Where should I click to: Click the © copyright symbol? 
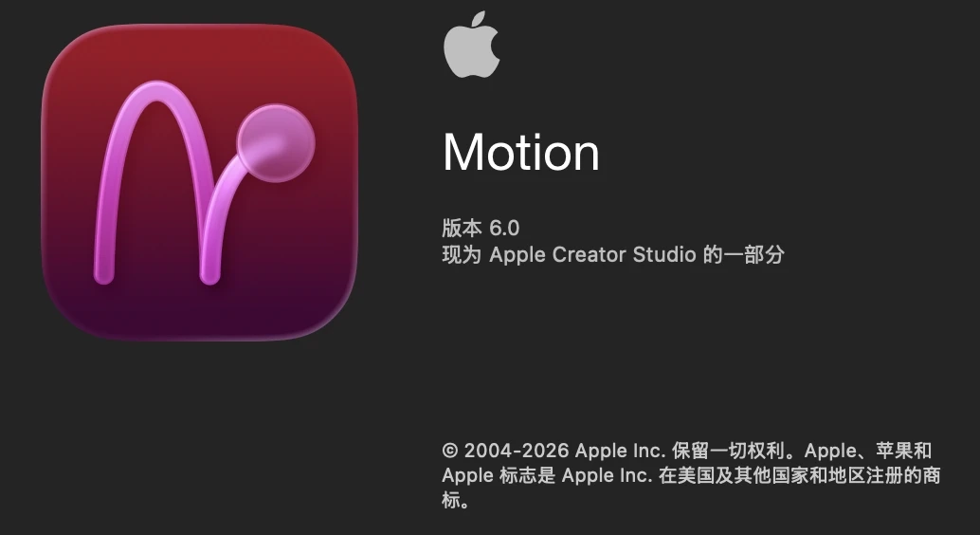450,451
